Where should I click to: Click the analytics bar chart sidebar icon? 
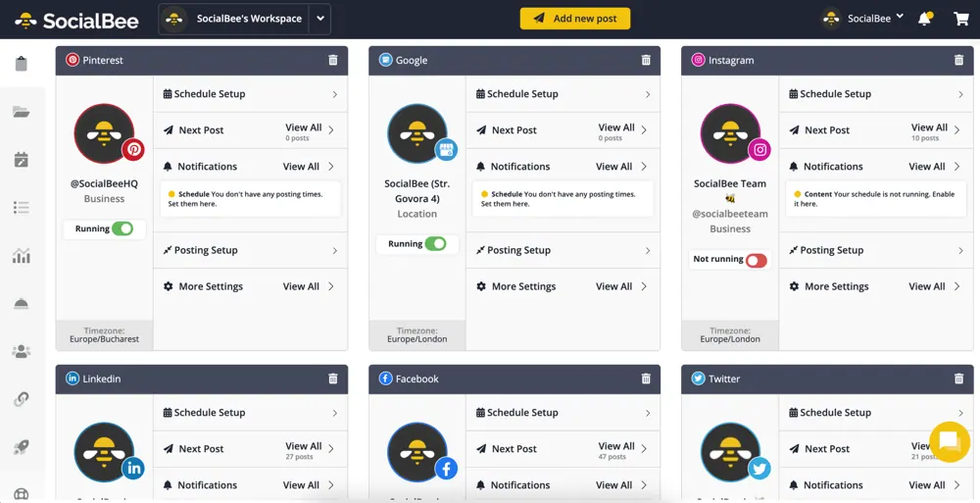[22, 256]
